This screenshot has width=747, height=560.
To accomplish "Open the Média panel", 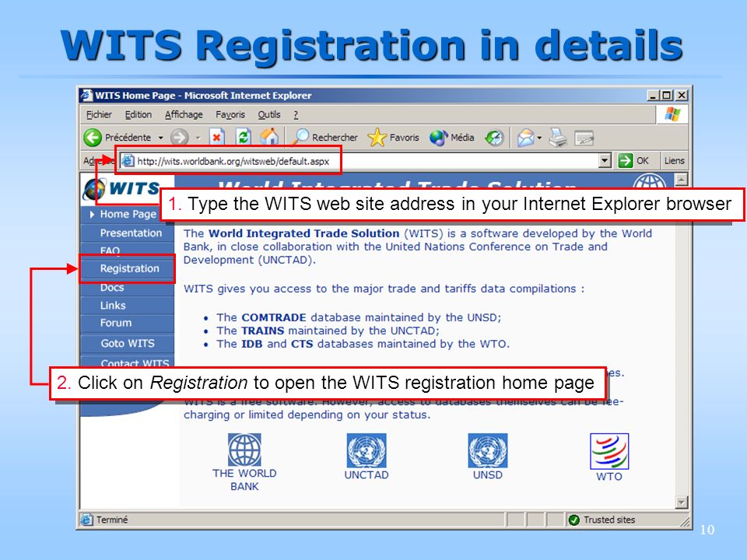I will click(x=451, y=137).
